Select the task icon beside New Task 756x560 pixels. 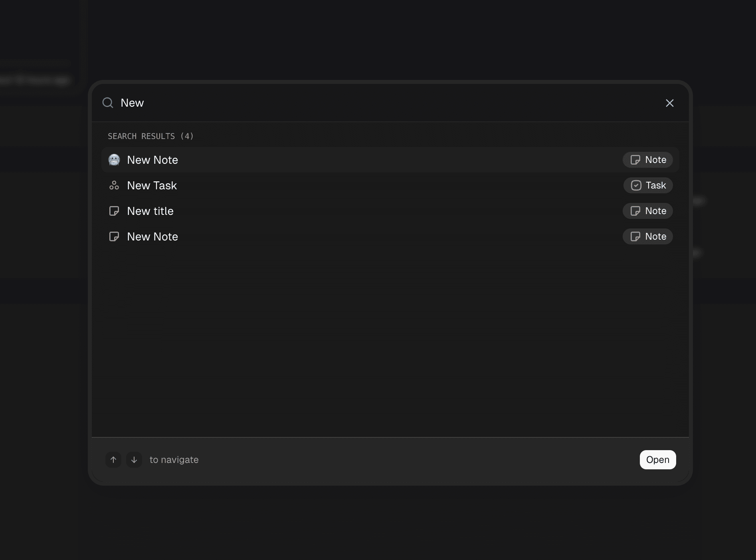point(114,185)
